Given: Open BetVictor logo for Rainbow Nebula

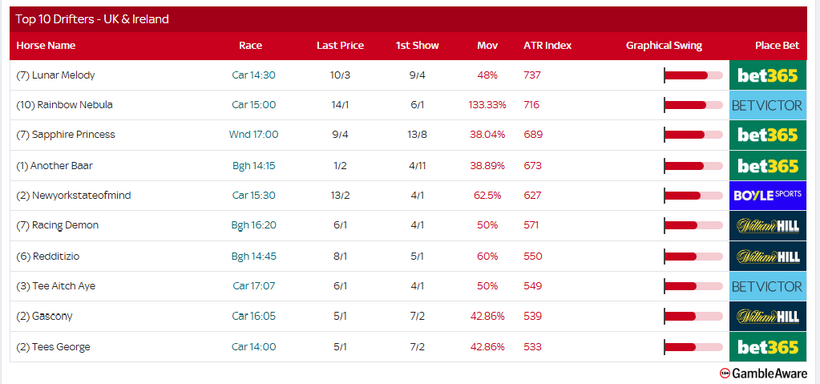Looking at the screenshot, I should [768, 105].
